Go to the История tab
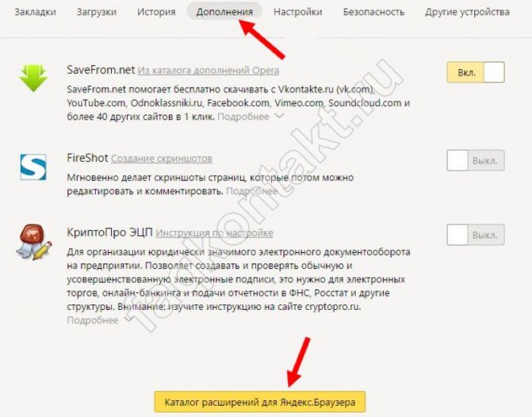Viewport: 532px width, 417px height. pyautogui.click(x=156, y=12)
